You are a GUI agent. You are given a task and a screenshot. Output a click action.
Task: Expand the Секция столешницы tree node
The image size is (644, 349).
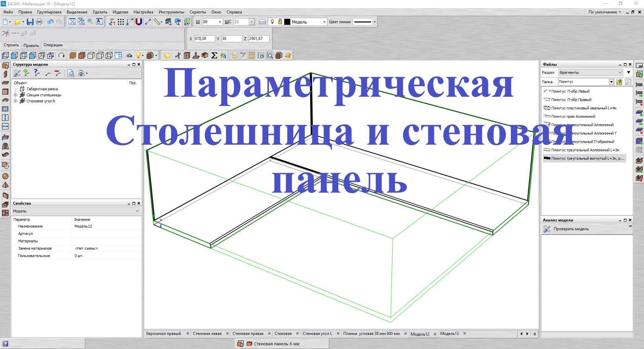click(x=15, y=95)
